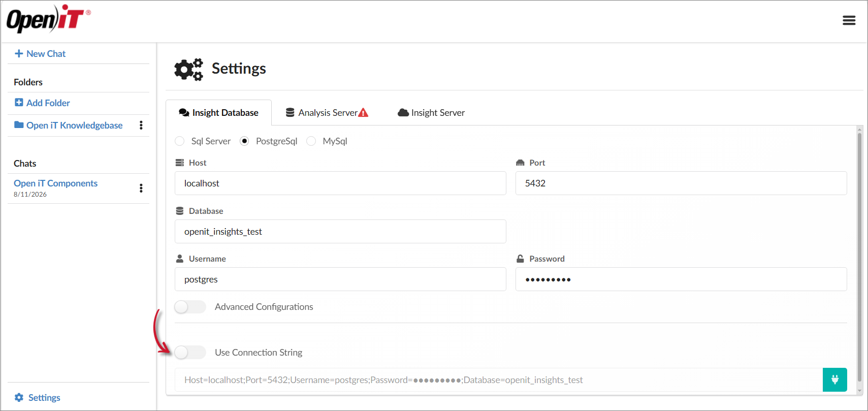Screen dimensions: 868x411
Task: Click the Analysis Server warning triangle icon
Action: click(363, 112)
